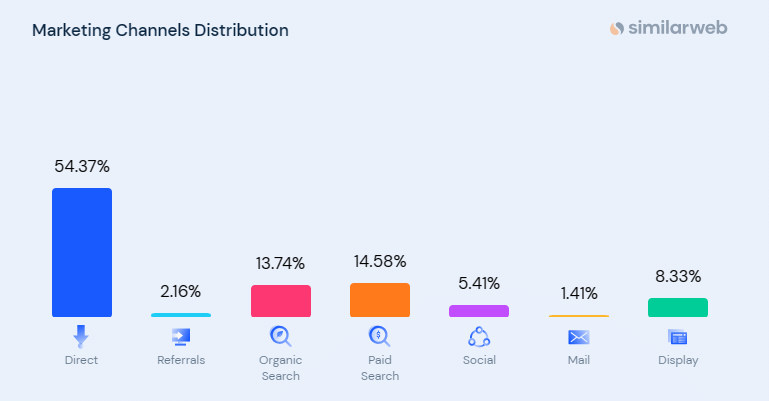Click the Similarweb logo
Image resolution: width=769 pixels, height=401 pixels.
pos(668,28)
